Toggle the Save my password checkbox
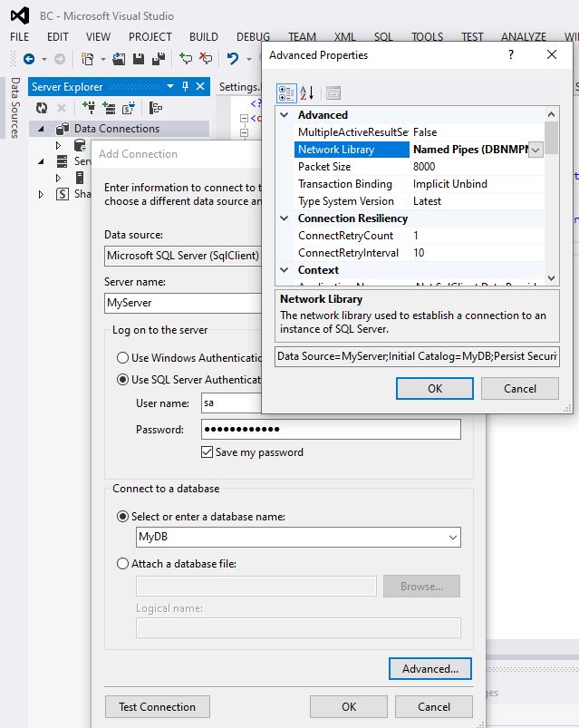This screenshot has width=579, height=728. (x=207, y=451)
